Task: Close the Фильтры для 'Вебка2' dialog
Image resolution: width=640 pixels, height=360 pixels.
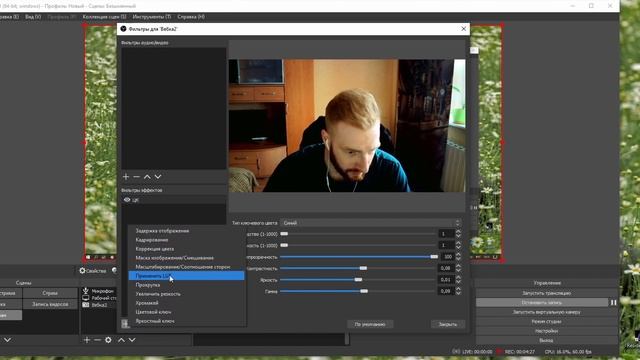Action: pos(463,29)
